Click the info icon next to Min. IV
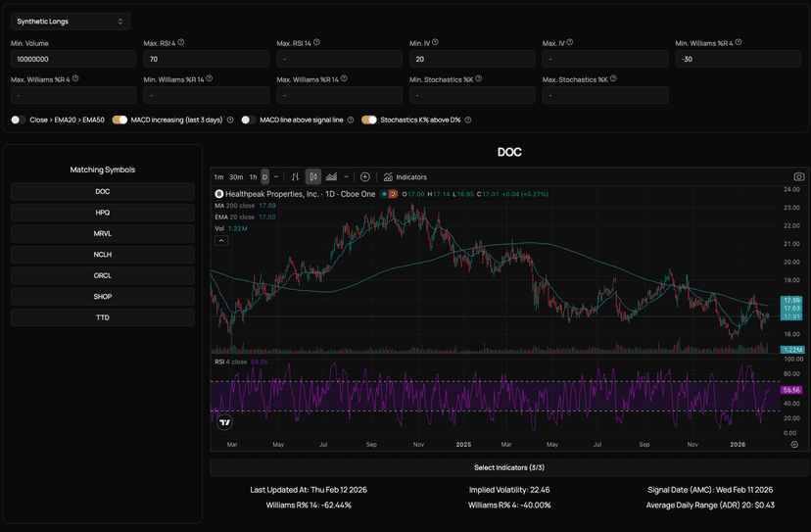811x532 pixels. 435,42
